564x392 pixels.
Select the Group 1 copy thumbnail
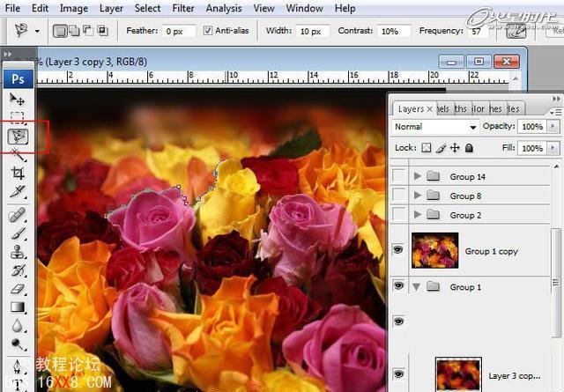pos(434,250)
